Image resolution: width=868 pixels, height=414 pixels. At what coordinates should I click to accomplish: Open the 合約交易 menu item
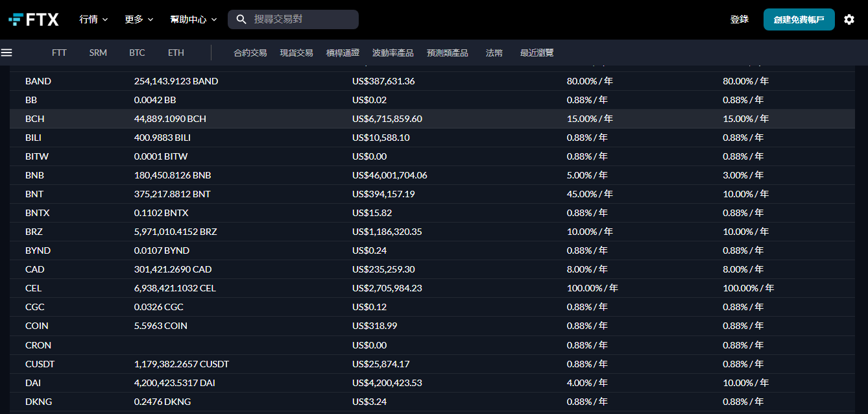250,53
